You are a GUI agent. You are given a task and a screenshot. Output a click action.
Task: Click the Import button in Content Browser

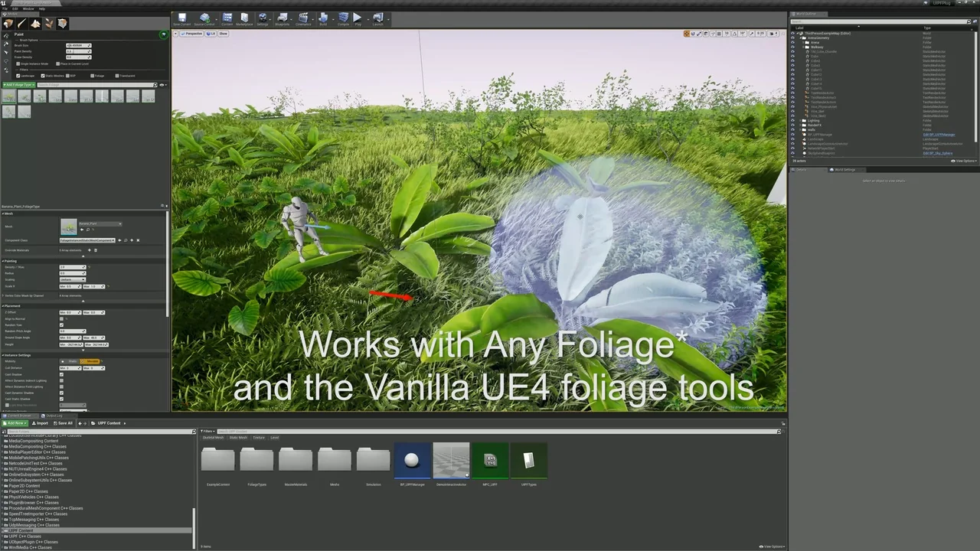pyautogui.click(x=39, y=423)
